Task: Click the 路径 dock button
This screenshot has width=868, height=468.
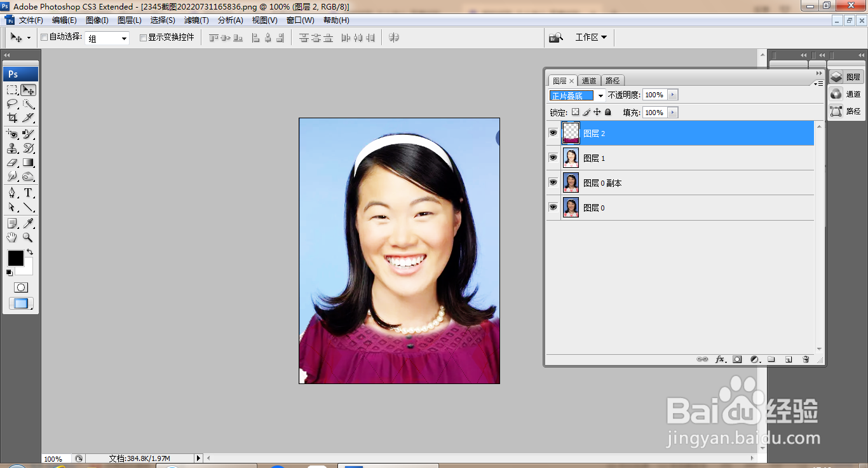Action: [846, 111]
